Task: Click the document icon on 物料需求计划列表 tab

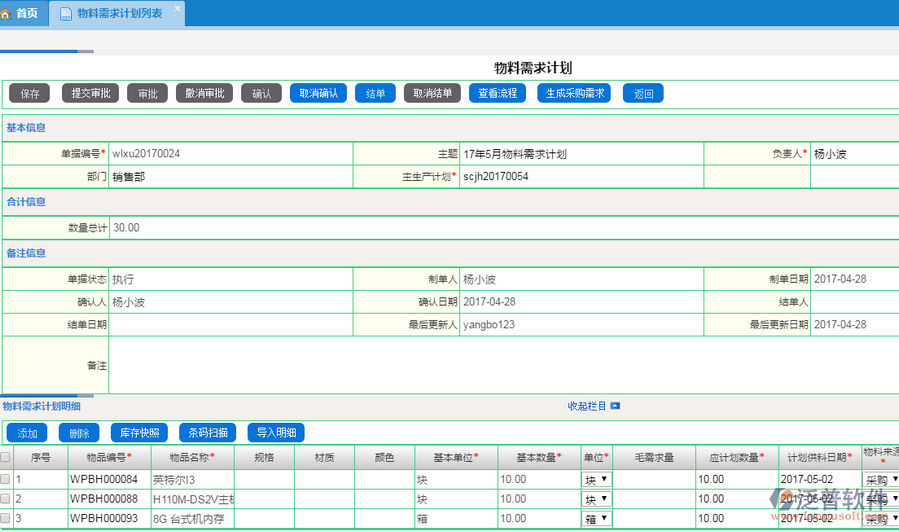Action: pos(66,14)
